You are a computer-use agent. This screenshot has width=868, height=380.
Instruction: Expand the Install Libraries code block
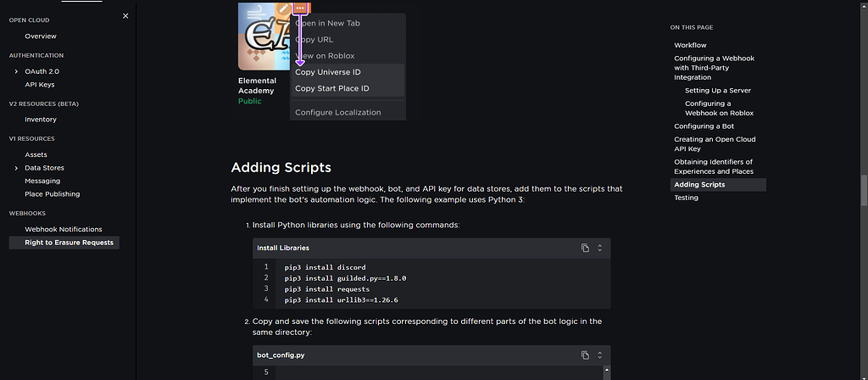[x=600, y=248]
